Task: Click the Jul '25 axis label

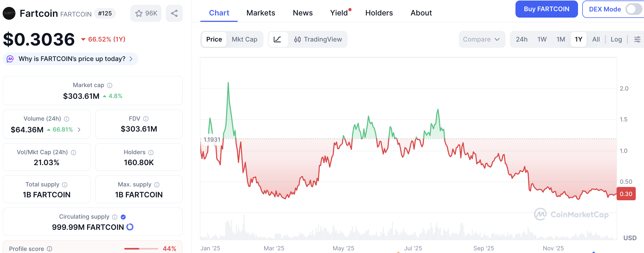Action: [413, 248]
